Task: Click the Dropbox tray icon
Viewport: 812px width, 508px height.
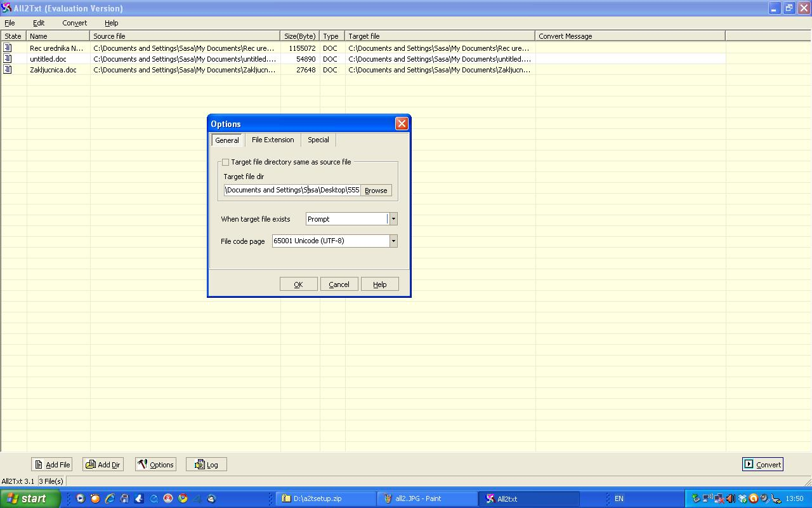Action: click(x=742, y=498)
